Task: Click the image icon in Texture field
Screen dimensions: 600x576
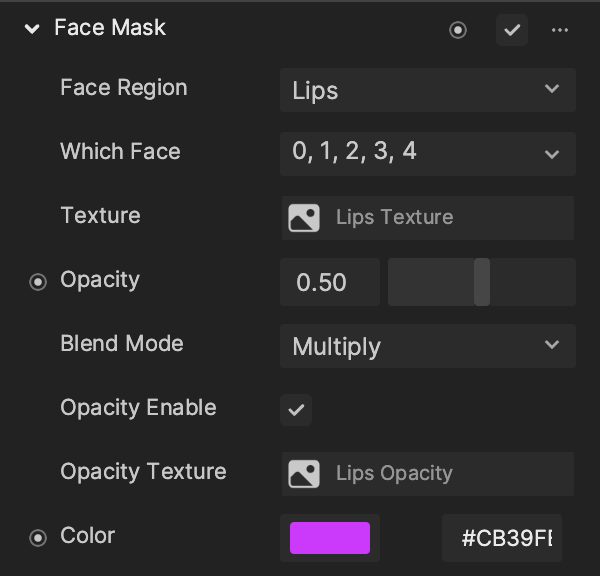Action: click(x=304, y=218)
